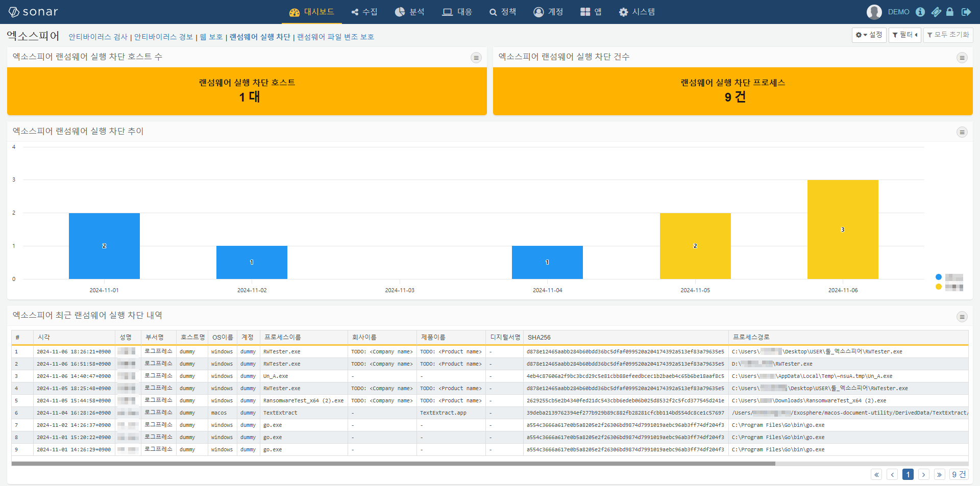Click the macos OS cell
The image size is (980, 486).
222,413
